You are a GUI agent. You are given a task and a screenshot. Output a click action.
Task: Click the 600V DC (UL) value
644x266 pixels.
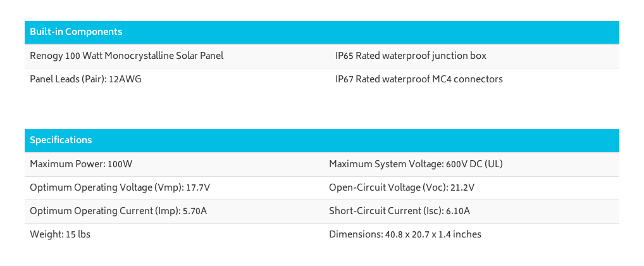[x=474, y=165]
